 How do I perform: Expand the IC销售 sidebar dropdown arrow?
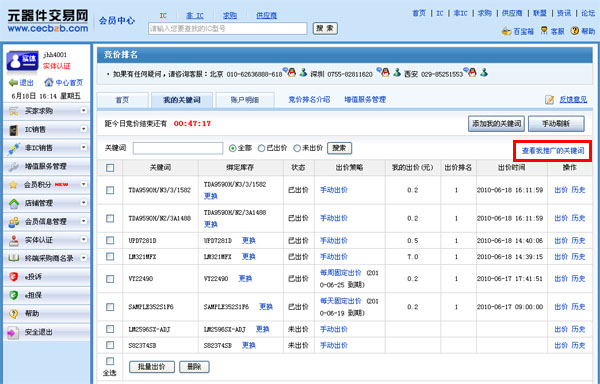83,129
